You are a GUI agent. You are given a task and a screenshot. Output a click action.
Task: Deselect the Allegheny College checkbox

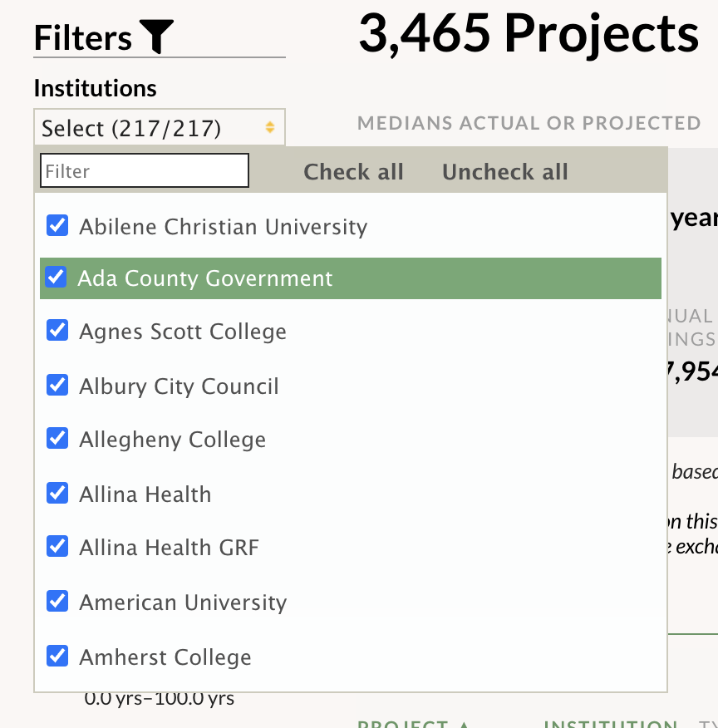[57, 438]
